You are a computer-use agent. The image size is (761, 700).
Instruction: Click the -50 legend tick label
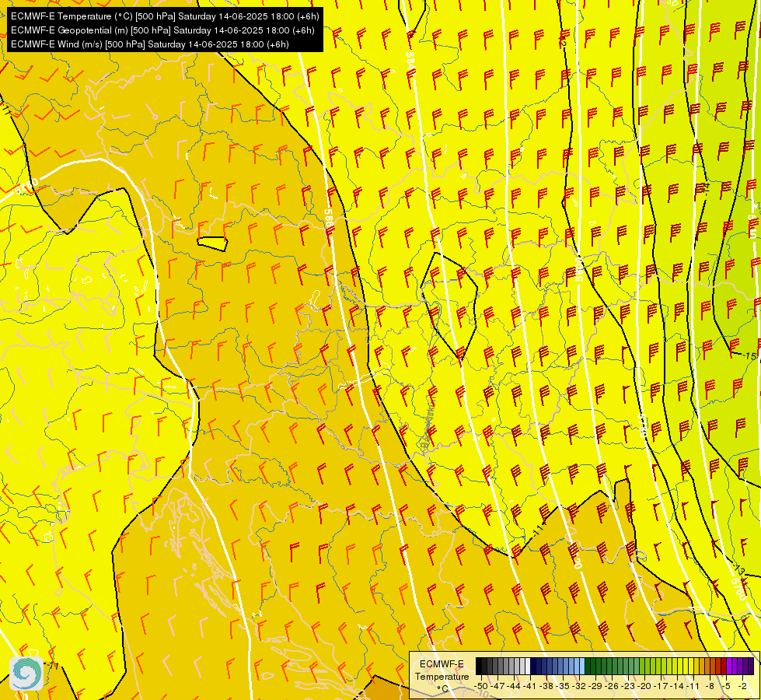481,686
